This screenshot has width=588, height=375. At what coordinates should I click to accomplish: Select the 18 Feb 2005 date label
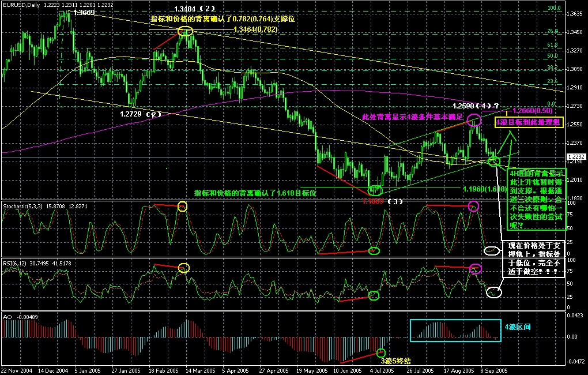tap(164, 371)
